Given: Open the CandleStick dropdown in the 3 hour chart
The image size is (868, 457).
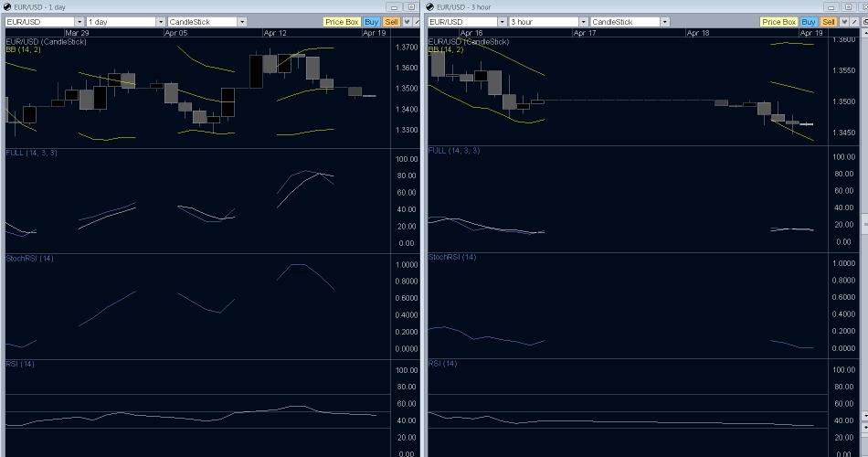Looking at the screenshot, I should [665, 22].
